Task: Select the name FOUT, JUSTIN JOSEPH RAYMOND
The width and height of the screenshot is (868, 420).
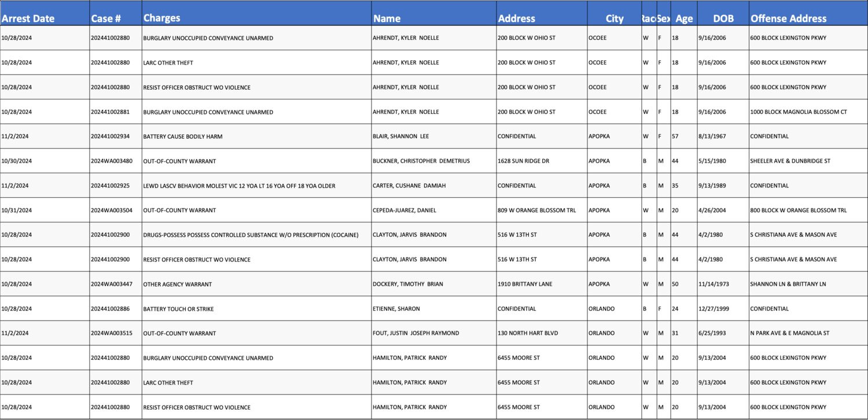Action: click(434, 333)
